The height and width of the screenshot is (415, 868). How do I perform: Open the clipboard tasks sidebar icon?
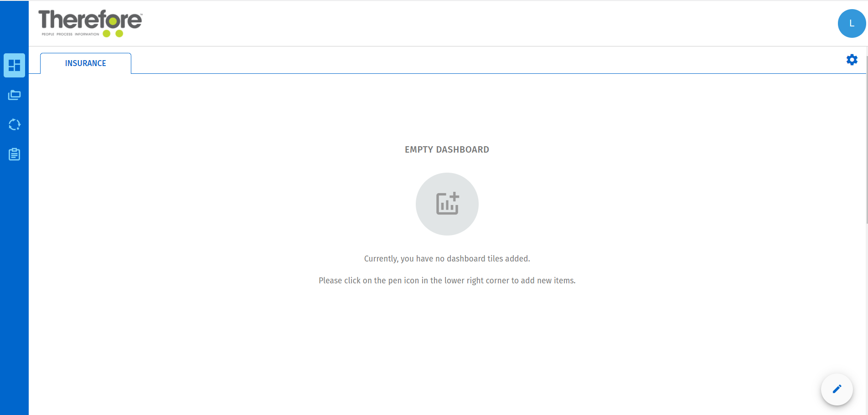pyautogui.click(x=14, y=154)
